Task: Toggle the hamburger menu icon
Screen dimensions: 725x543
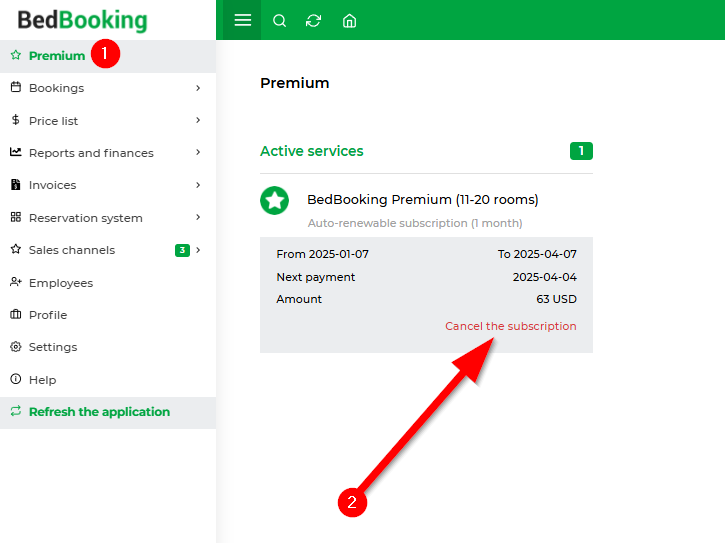Action: (x=242, y=20)
